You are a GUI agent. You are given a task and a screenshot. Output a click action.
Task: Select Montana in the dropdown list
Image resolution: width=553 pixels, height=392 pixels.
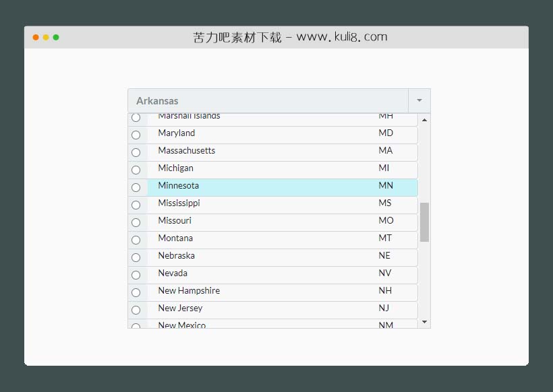tap(175, 238)
